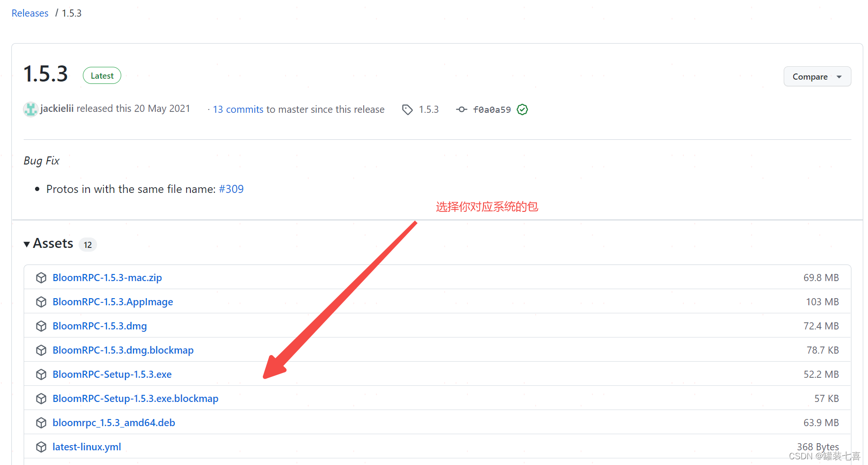This screenshot has height=465, width=868.
Task: Click package icon for bloomrpc_1.5.3_amd64.deb
Action: [41, 423]
